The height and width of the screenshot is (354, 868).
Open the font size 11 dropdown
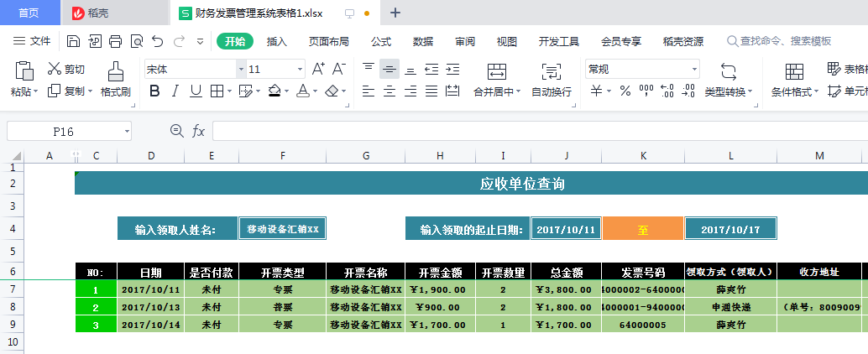pos(300,69)
